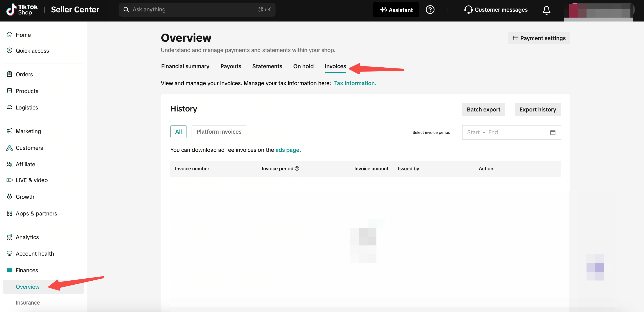Open Payment settings
Screen dimensions: 644x312
pyautogui.click(x=539, y=38)
